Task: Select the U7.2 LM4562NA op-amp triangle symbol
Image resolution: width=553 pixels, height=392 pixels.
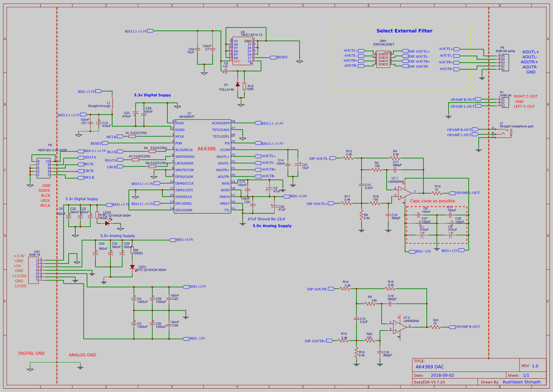Action: (x=400, y=327)
